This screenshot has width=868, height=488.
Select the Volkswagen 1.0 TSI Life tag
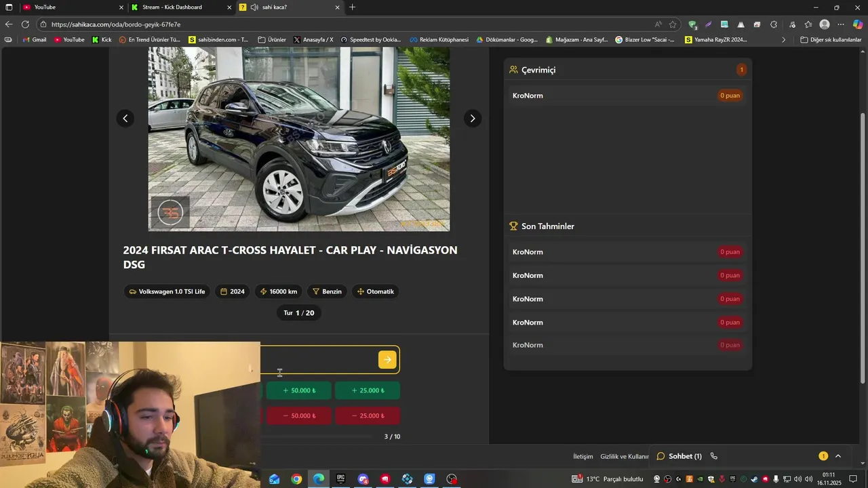[167, 291]
